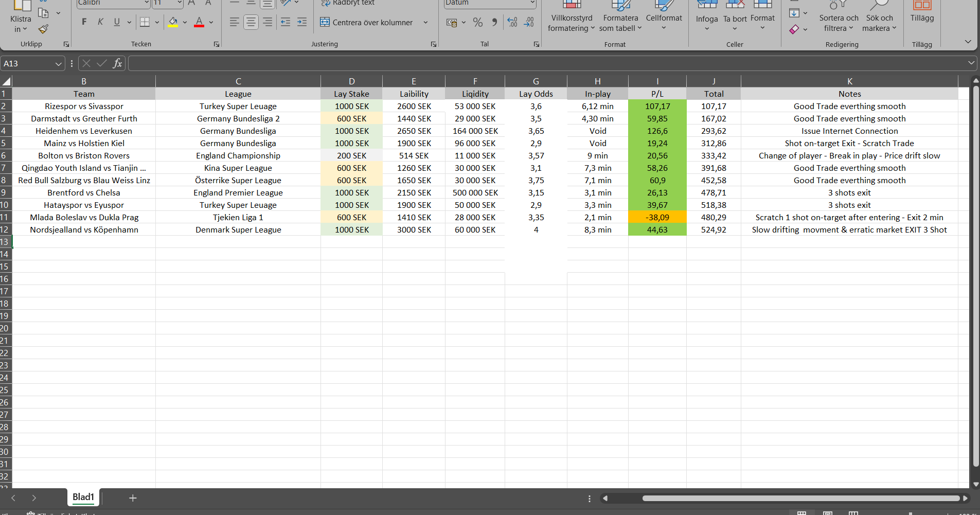Image resolution: width=980 pixels, height=515 pixels.
Task: Click the vertical scrollbar thumb
Action: [976, 276]
